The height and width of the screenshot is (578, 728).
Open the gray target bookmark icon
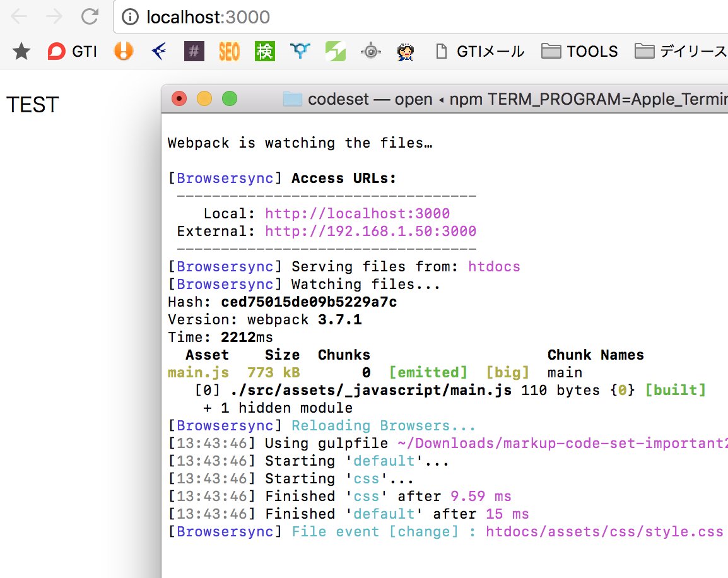[x=370, y=51]
